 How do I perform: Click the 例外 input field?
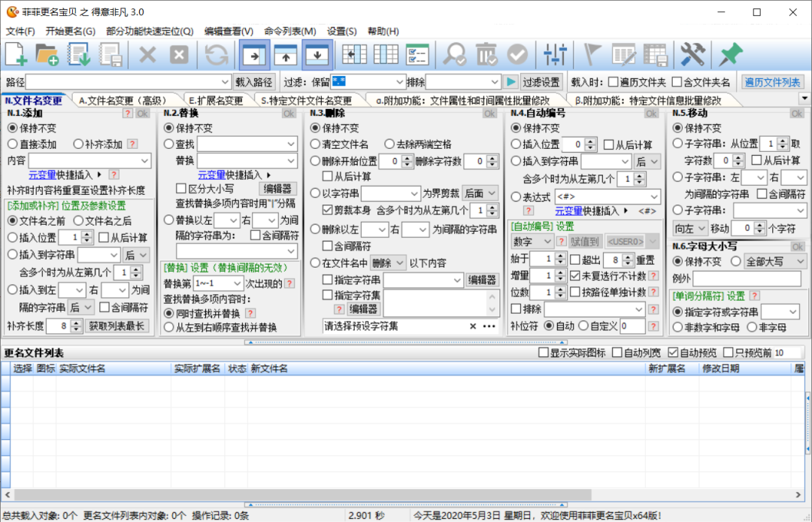[747, 278]
